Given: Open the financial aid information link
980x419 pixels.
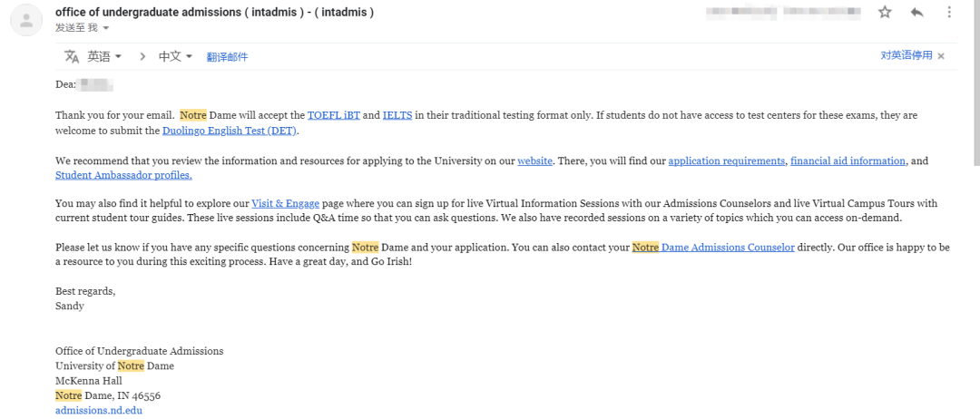Looking at the screenshot, I should (x=848, y=161).
